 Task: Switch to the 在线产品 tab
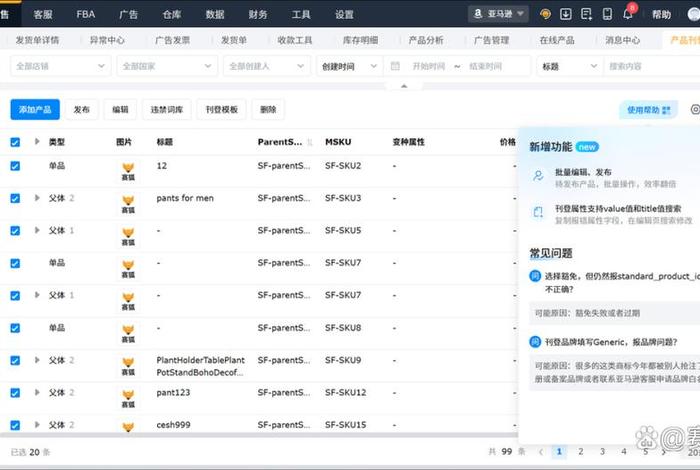(x=557, y=40)
